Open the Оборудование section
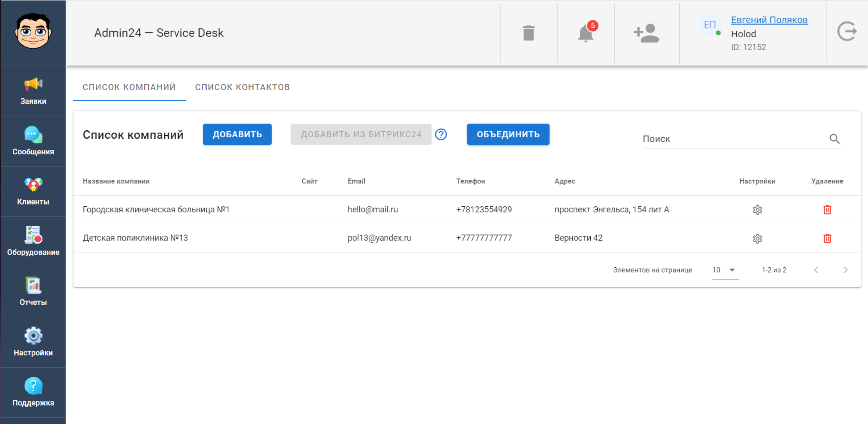Viewport: 868px width, 424px height. point(33,241)
